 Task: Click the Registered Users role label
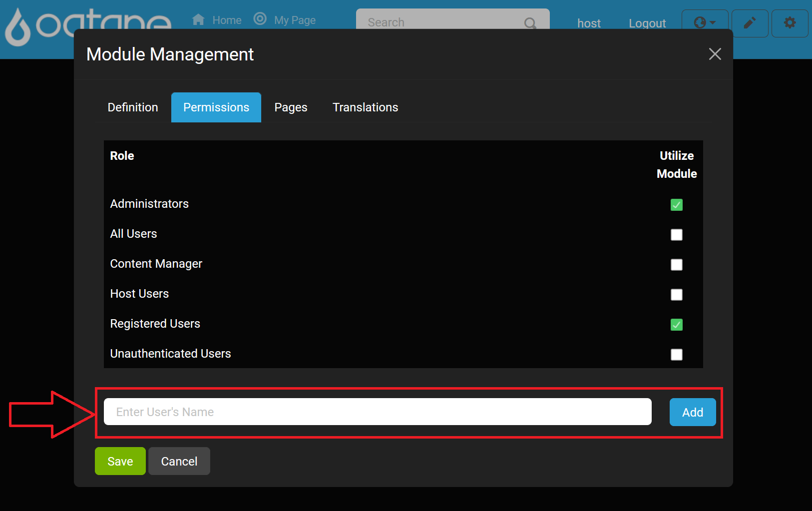coord(155,324)
